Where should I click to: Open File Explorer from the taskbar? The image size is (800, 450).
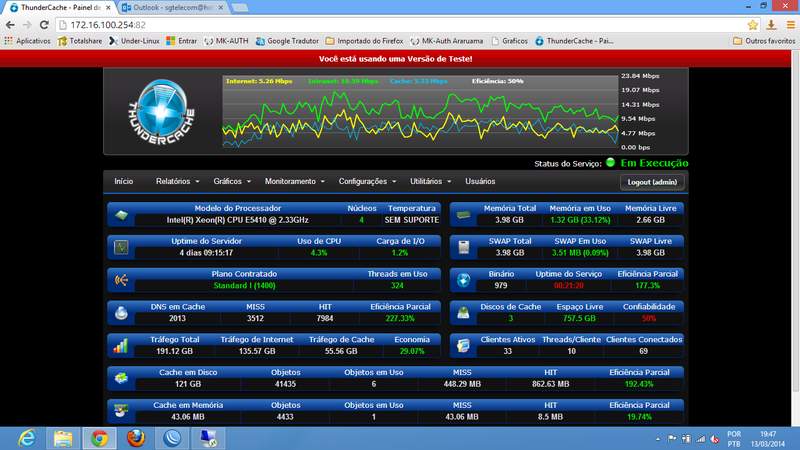point(63,438)
